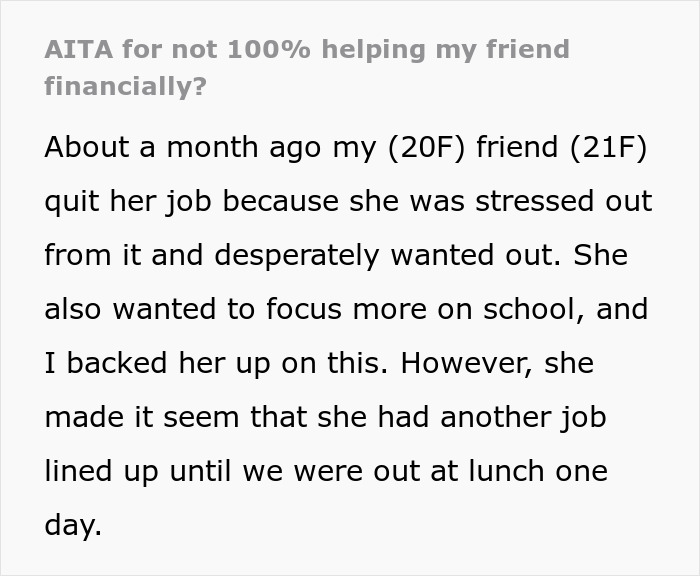Click the "(21F)" age tag
700x576 pixels.
click(607, 147)
